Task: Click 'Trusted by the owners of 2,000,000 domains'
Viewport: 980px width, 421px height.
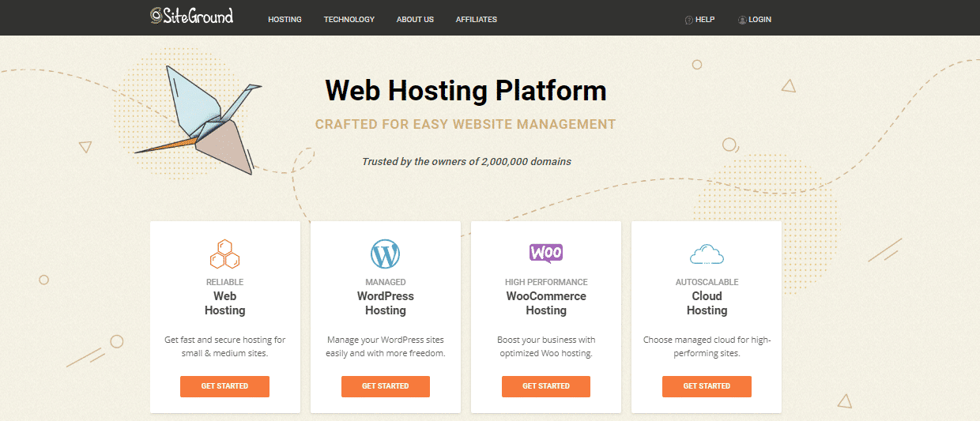Action: tap(466, 161)
